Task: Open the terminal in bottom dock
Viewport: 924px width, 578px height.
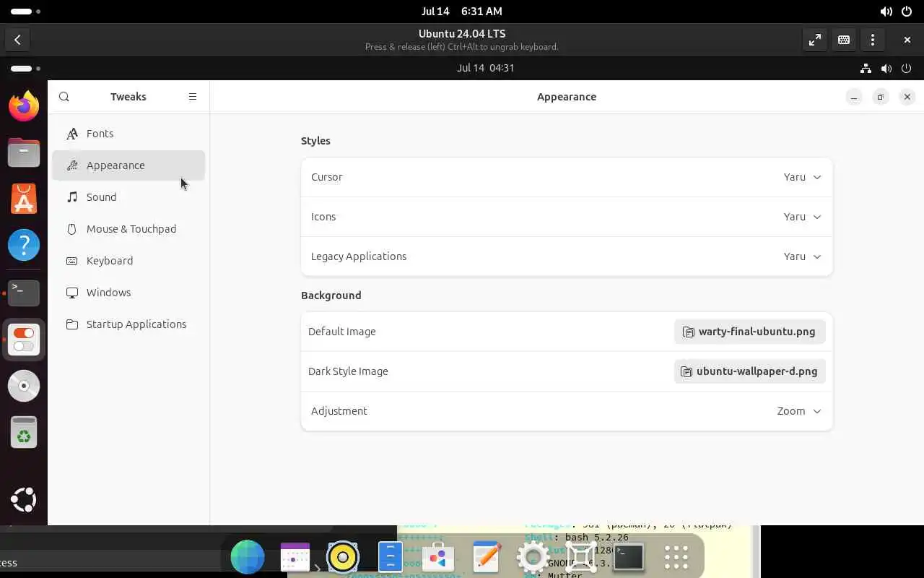Action: pos(629,557)
